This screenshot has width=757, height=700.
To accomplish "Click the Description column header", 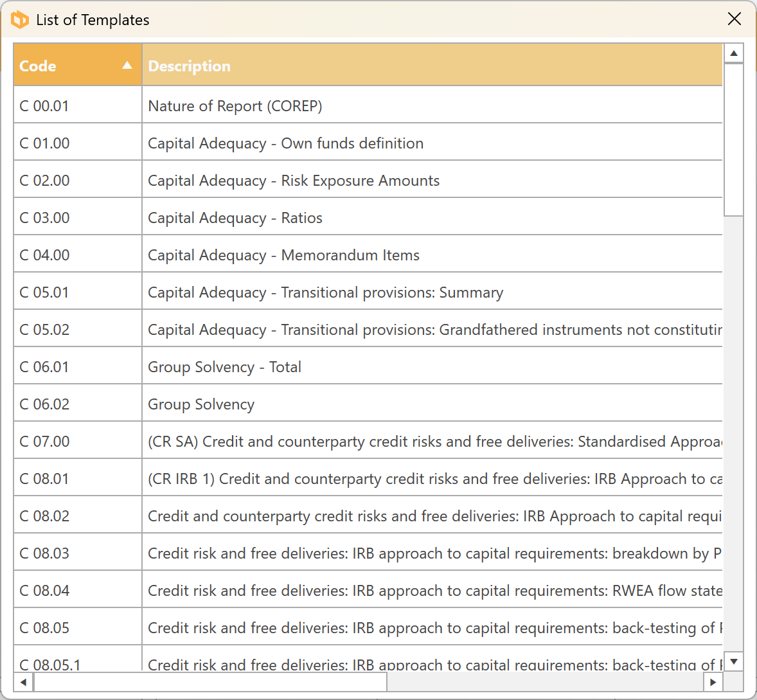I will point(432,65).
